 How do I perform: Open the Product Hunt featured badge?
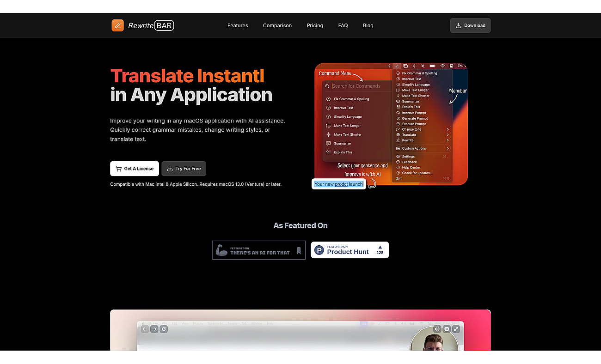(x=350, y=250)
